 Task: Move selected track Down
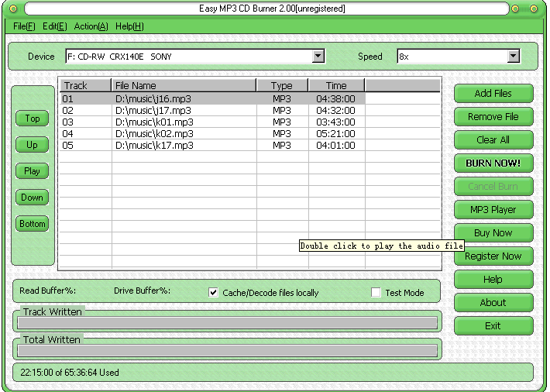(x=33, y=198)
